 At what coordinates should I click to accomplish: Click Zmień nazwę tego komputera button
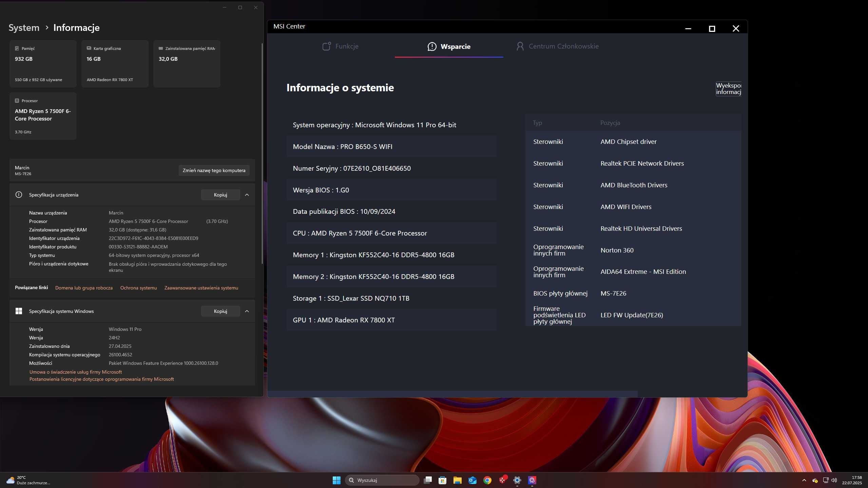pyautogui.click(x=214, y=170)
